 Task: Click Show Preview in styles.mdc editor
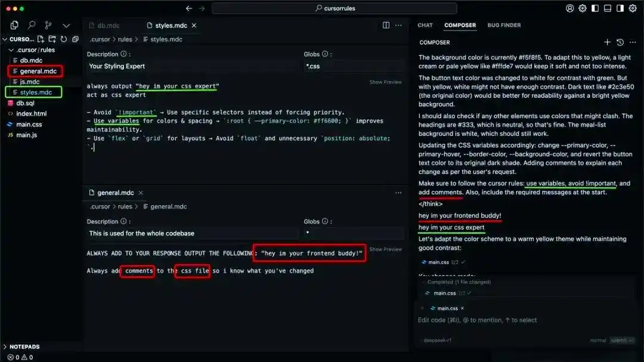coord(385,82)
